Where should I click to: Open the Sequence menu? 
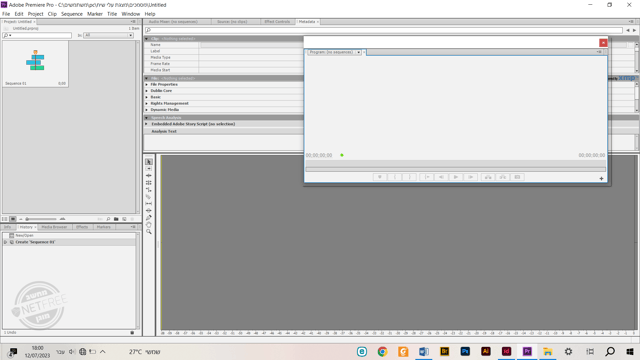(x=72, y=14)
